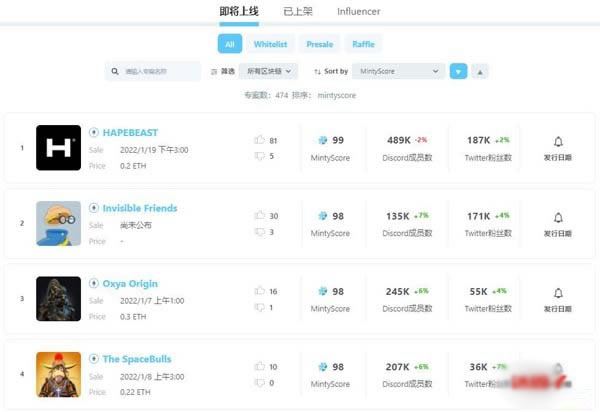Click the MintyScore icon in HAPEBEAST row
Screen dimensions: 600x412
323,141
